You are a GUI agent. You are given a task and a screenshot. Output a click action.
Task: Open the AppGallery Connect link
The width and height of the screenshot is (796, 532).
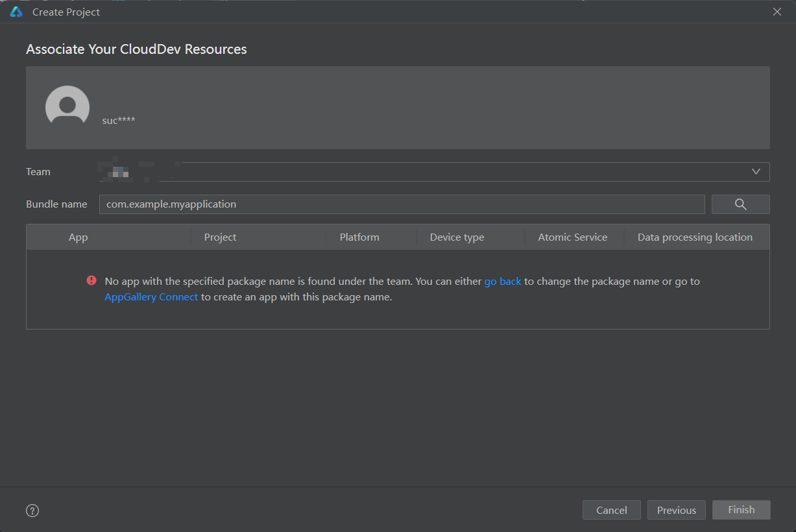click(151, 297)
